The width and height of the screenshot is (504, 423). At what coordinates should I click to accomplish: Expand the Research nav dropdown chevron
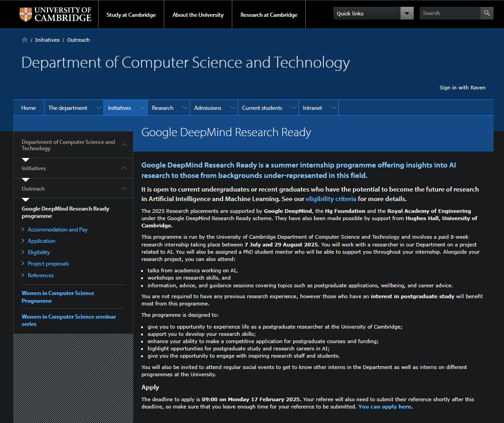click(185, 108)
